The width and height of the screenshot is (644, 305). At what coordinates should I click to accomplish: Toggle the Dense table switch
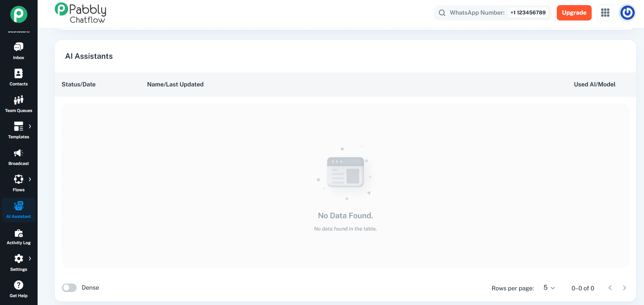tap(69, 288)
